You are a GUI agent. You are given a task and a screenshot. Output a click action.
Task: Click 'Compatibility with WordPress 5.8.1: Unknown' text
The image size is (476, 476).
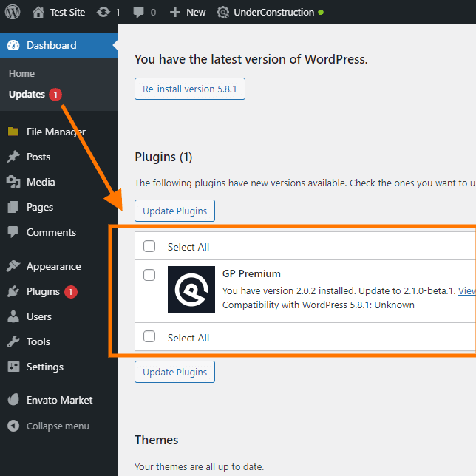click(318, 305)
